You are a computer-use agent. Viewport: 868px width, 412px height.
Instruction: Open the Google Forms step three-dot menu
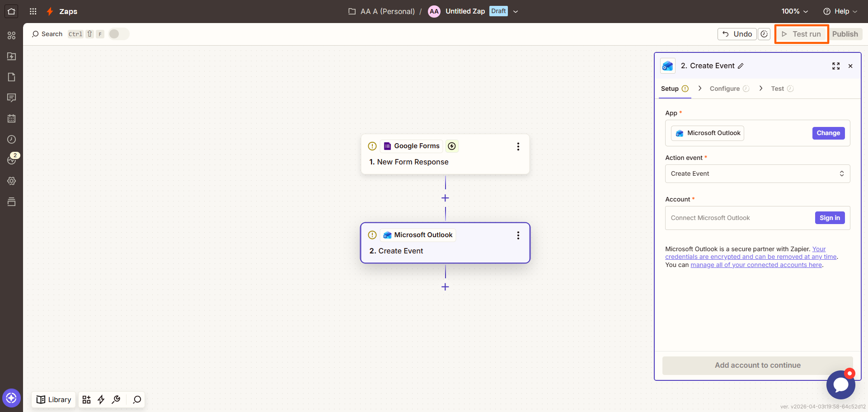click(518, 146)
